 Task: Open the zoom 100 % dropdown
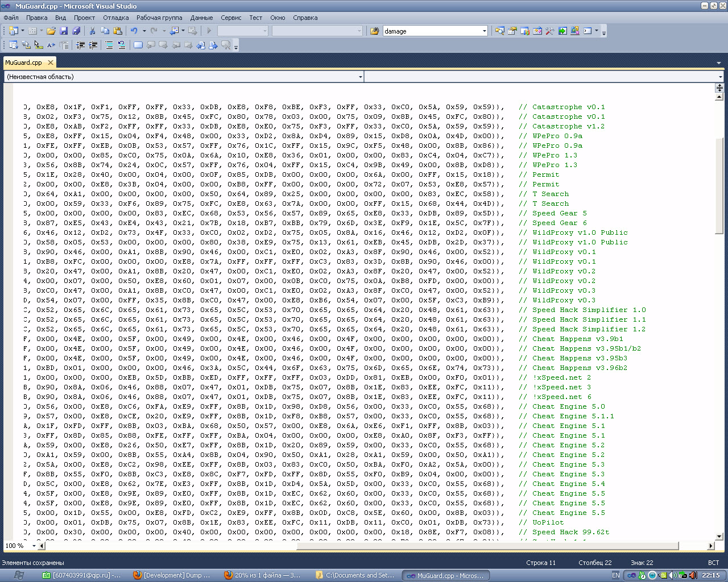[x=34, y=546]
